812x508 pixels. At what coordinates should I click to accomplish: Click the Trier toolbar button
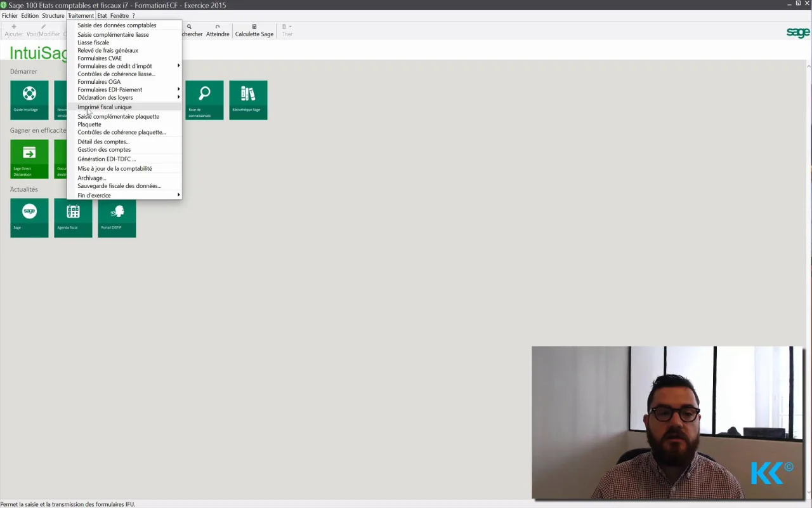coord(287,30)
